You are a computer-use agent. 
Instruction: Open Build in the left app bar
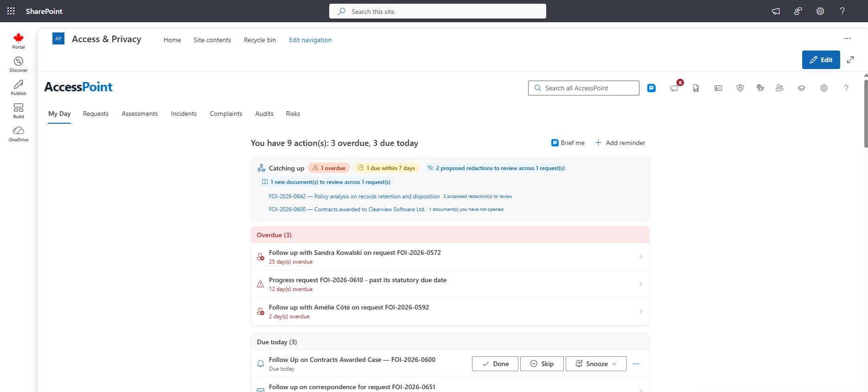tap(19, 111)
